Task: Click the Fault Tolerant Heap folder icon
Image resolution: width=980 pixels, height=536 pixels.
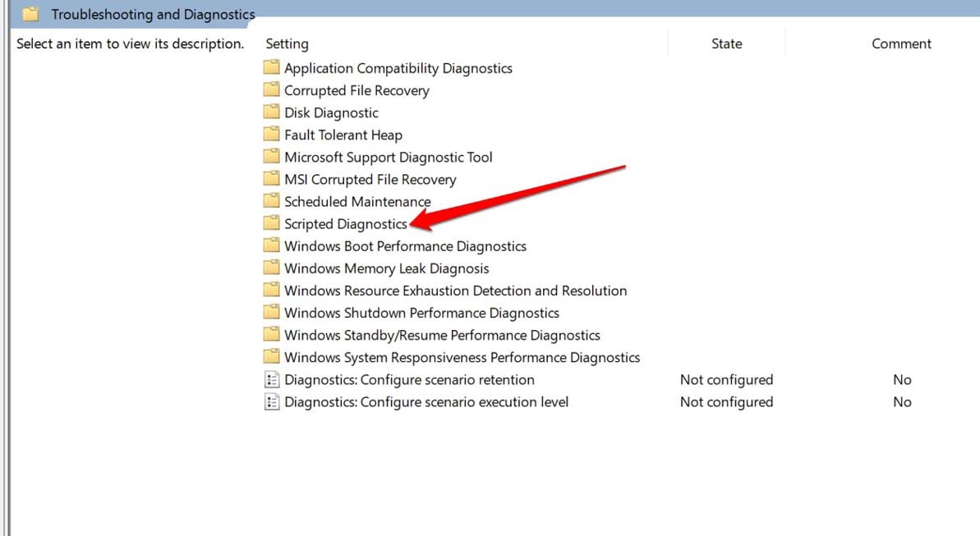Action: (x=271, y=135)
